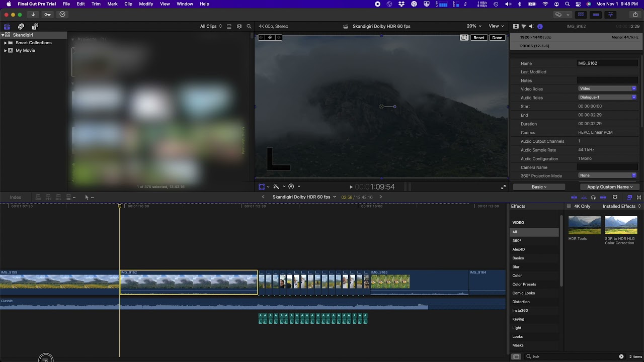The image size is (644, 362).
Task: Click the Apply Custom Name button
Action: (x=610, y=187)
